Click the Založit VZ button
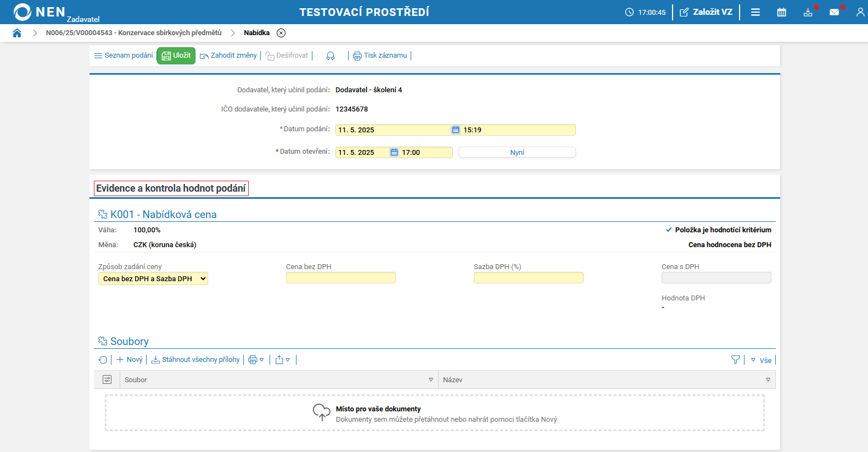 pos(706,12)
